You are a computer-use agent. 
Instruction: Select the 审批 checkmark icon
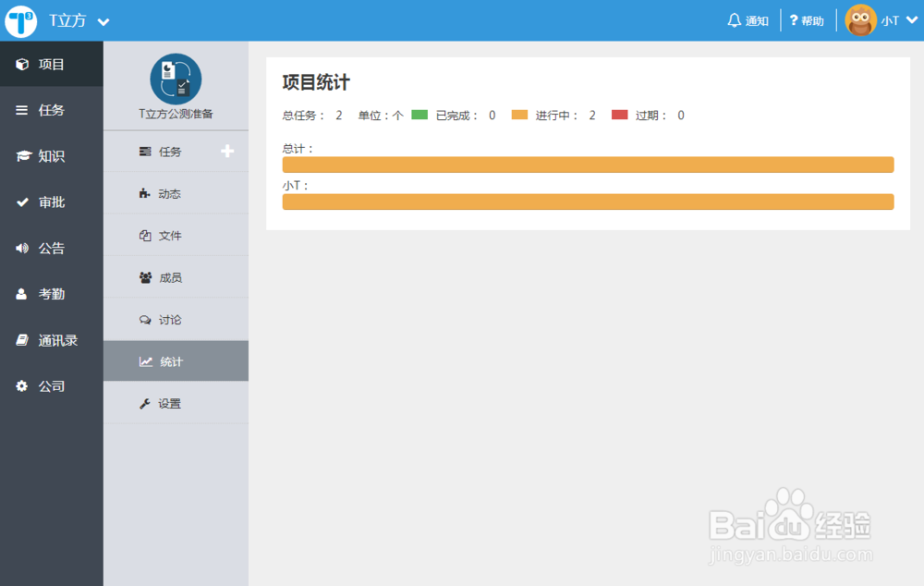coord(22,202)
